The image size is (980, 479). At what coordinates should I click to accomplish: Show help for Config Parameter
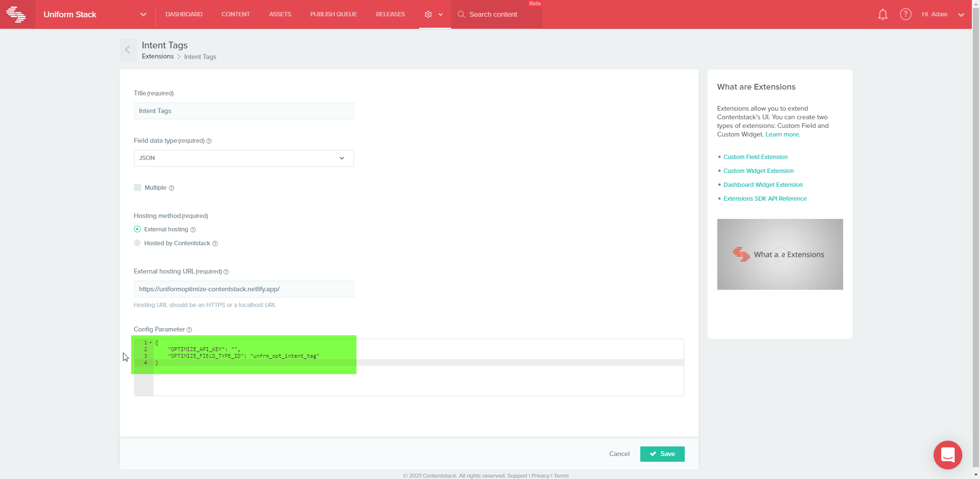pos(189,330)
